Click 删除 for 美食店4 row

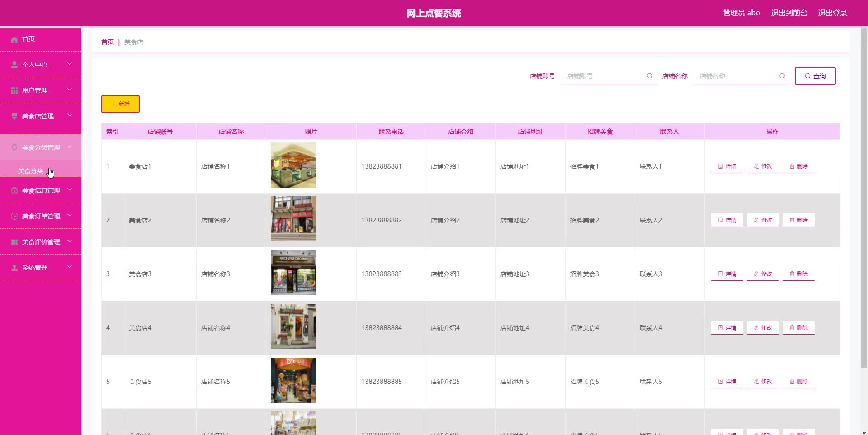click(798, 328)
